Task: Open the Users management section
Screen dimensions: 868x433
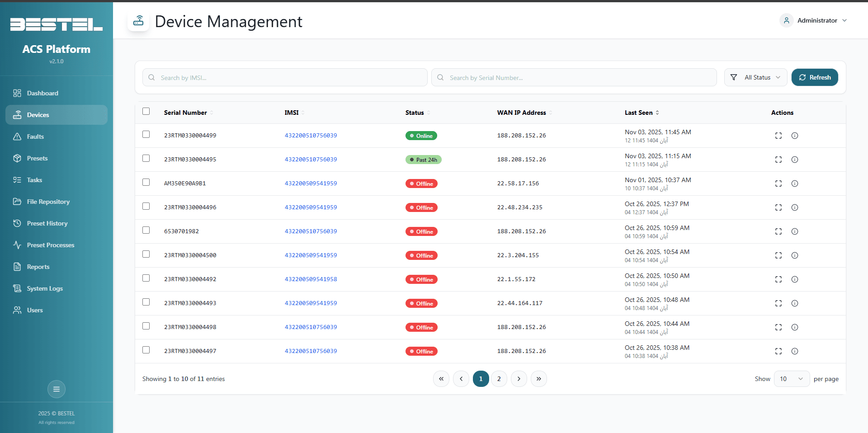Action: [34, 310]
